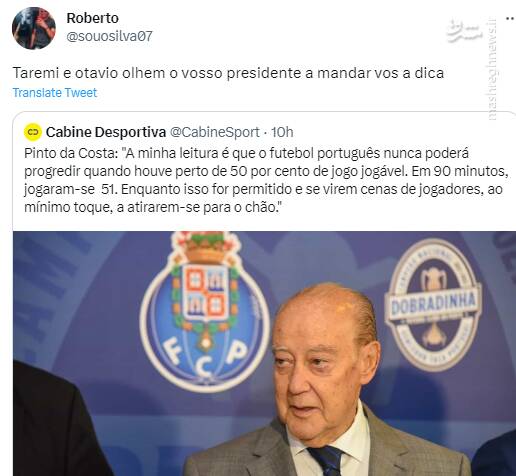Click the blue-suited shoulder at photo's right
The image size is (516, 476).
click(495, 455)
